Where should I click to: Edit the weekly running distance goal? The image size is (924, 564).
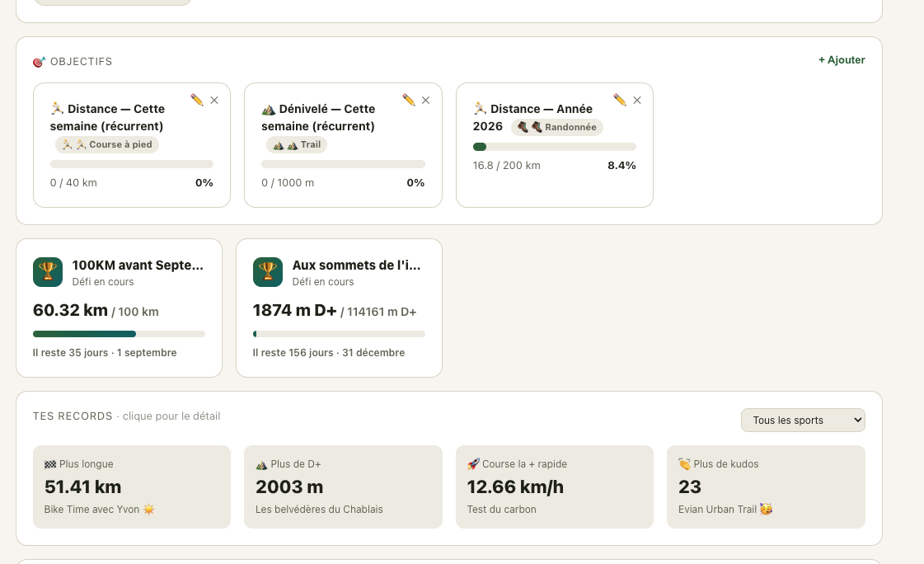point(197,101)
